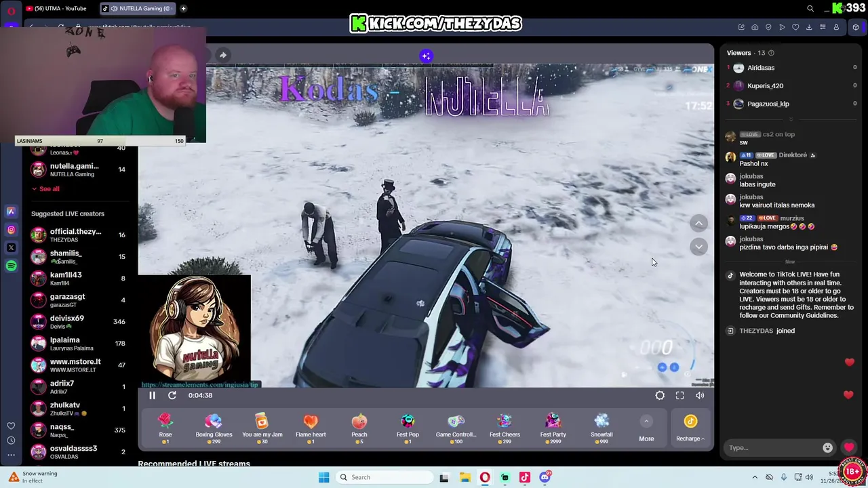Send the Peach gift

click(x=359, y=428)
